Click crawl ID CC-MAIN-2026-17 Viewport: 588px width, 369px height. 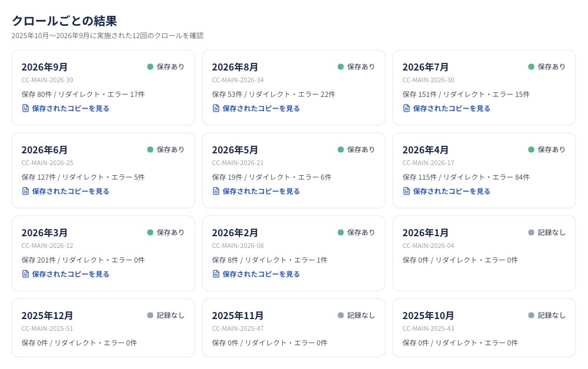(428, 163)
